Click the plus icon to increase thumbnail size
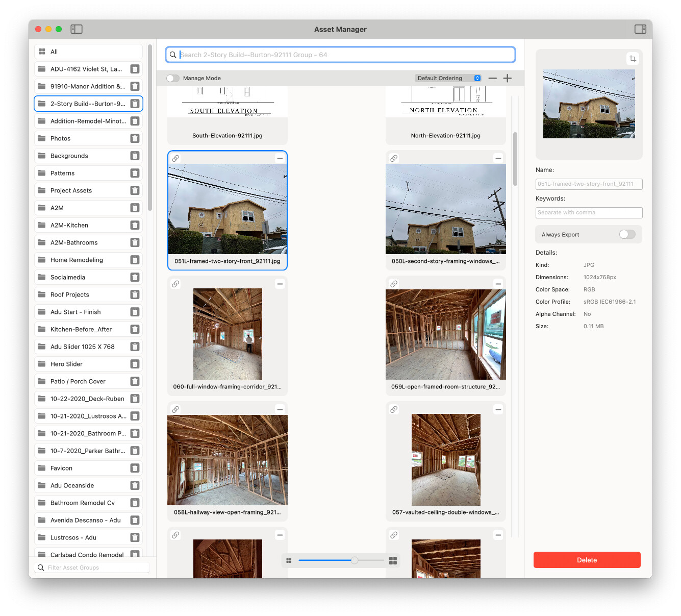This screenshot has width=681, height=616. point(507,78)
